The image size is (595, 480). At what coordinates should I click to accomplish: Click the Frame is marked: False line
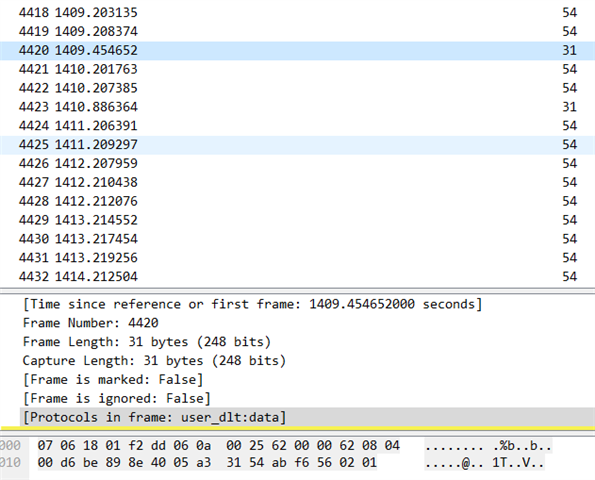(x=113, y=379)
